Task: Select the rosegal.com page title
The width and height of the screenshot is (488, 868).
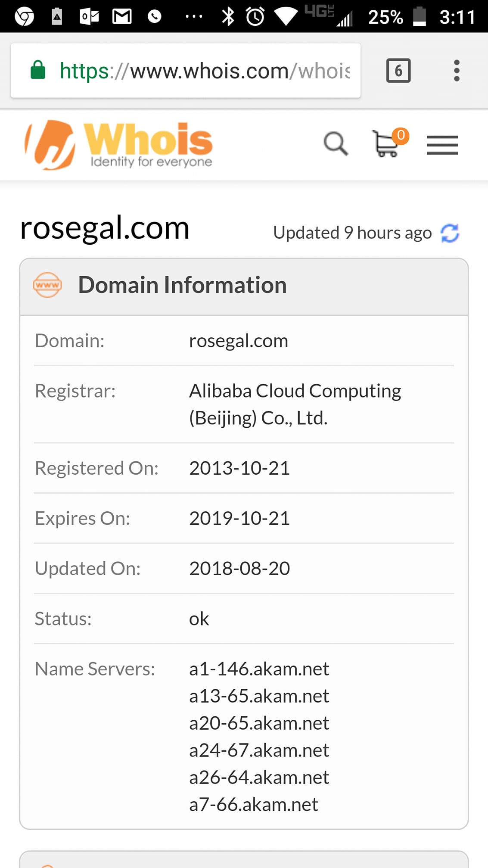Action: click(105, 228)
